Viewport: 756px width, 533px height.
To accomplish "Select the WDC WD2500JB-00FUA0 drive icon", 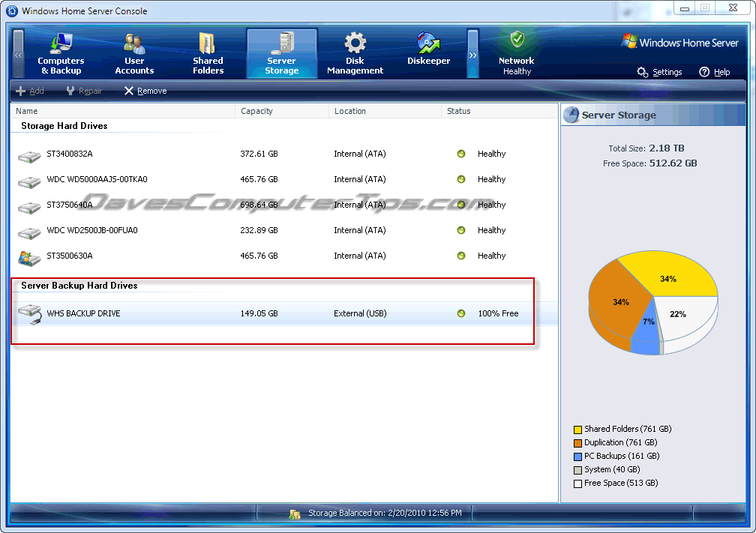I will (x=29, y=233).
